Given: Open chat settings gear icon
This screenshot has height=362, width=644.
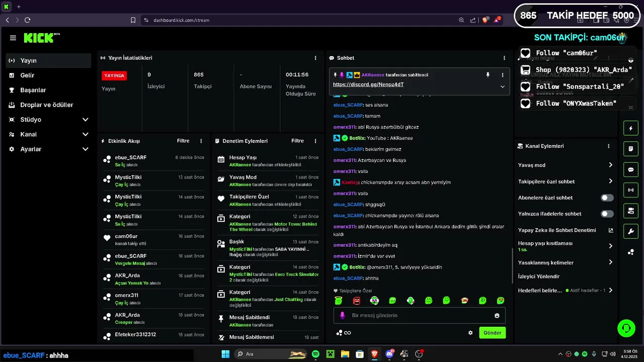Looking at the screenshot, I should [x=470, y=333].
